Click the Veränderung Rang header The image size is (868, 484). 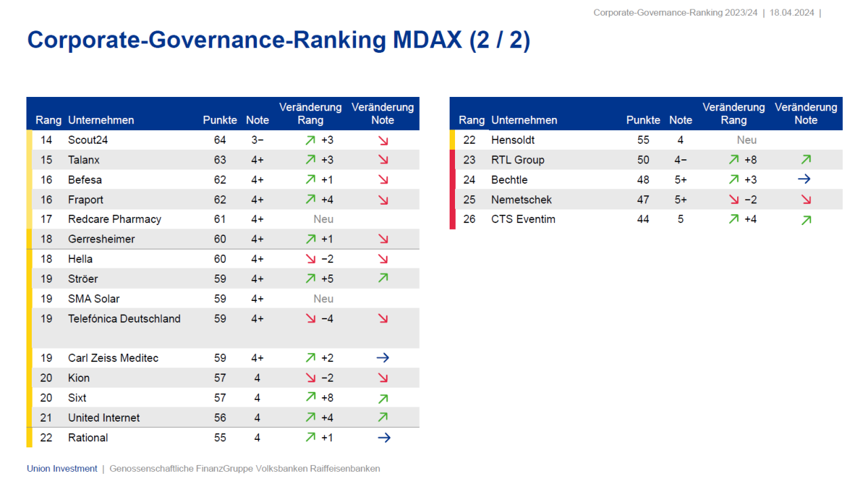[x=311, y=113]
